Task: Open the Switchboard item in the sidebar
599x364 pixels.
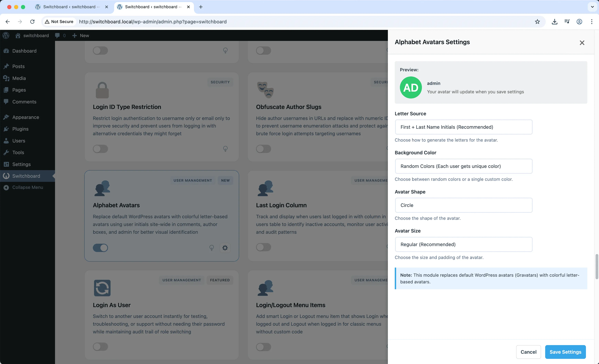Action: point(26,176)
